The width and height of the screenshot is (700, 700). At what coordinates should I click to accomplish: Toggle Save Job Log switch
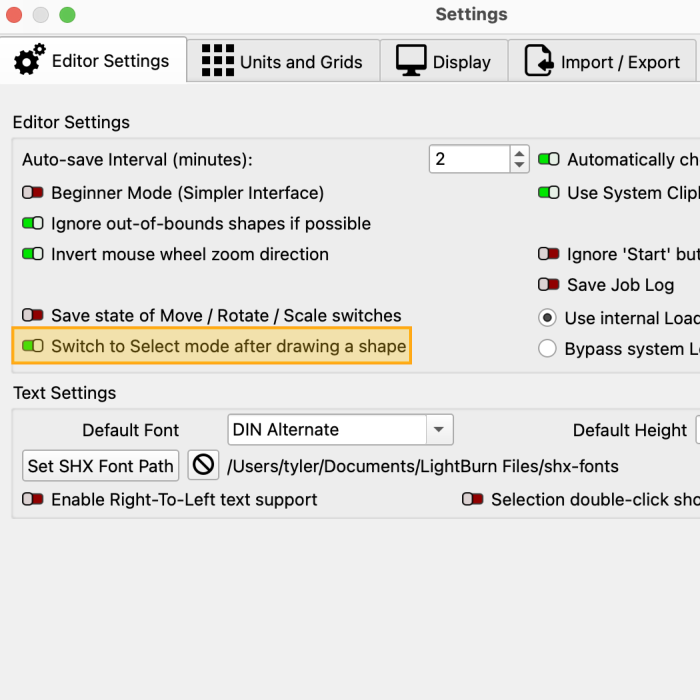point(549,285)
